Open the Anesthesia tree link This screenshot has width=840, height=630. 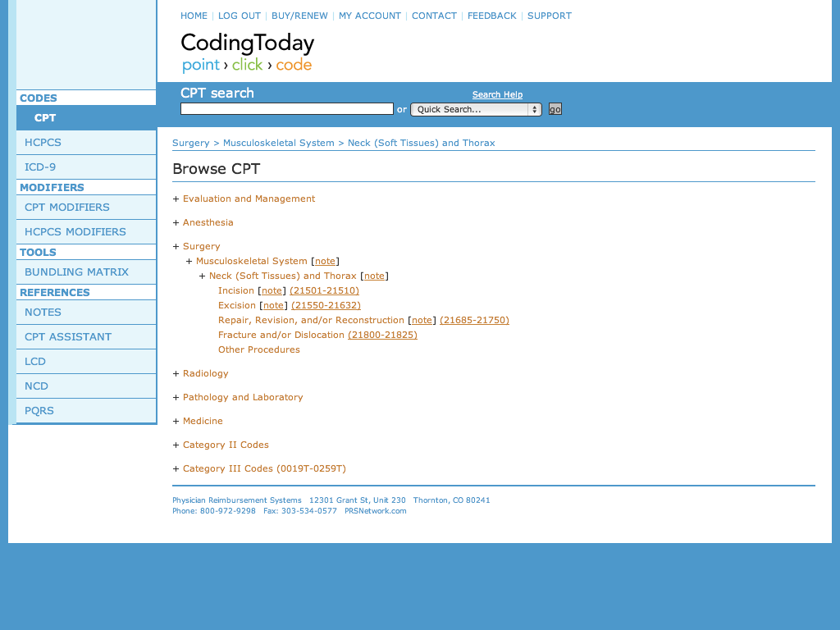pyautogui.click(x=208, y=223)
